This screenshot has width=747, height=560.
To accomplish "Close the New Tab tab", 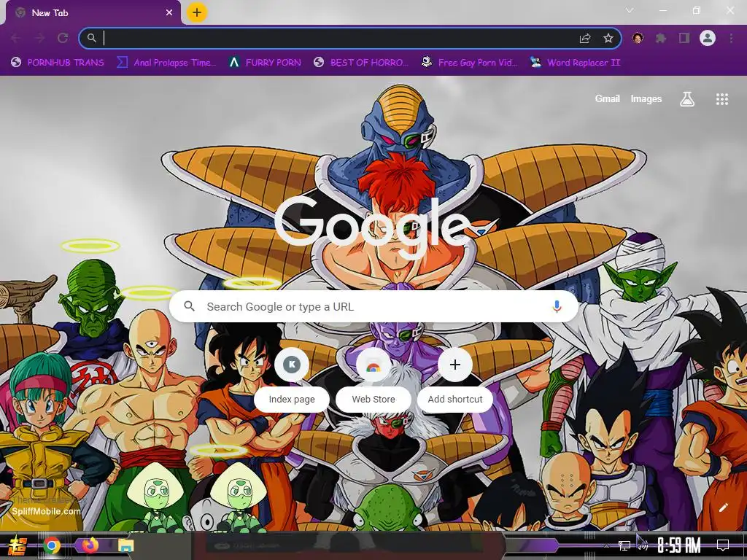I will coord(169,13).
